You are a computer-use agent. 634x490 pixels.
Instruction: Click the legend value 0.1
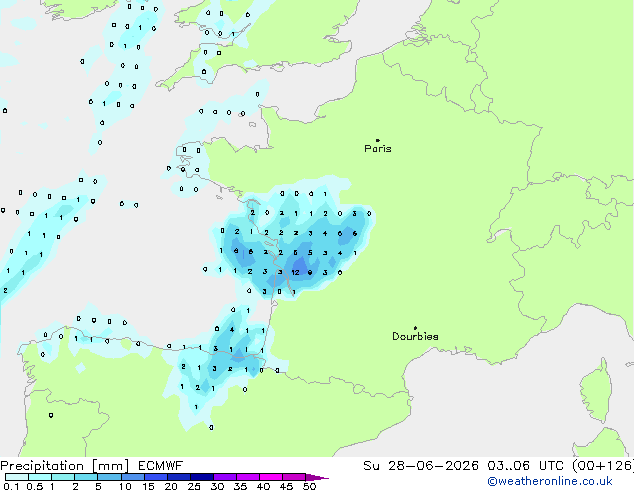tap(11, 486)
